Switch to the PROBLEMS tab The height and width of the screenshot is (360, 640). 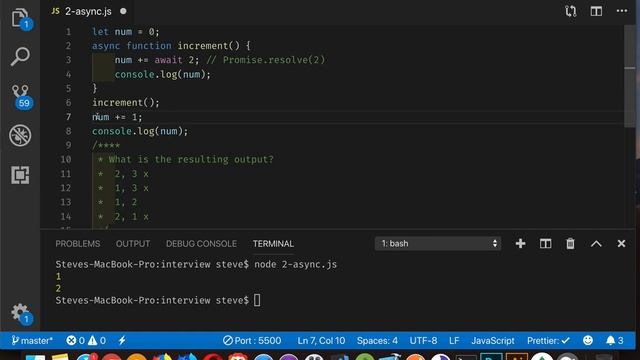click(x=78, y=244)
